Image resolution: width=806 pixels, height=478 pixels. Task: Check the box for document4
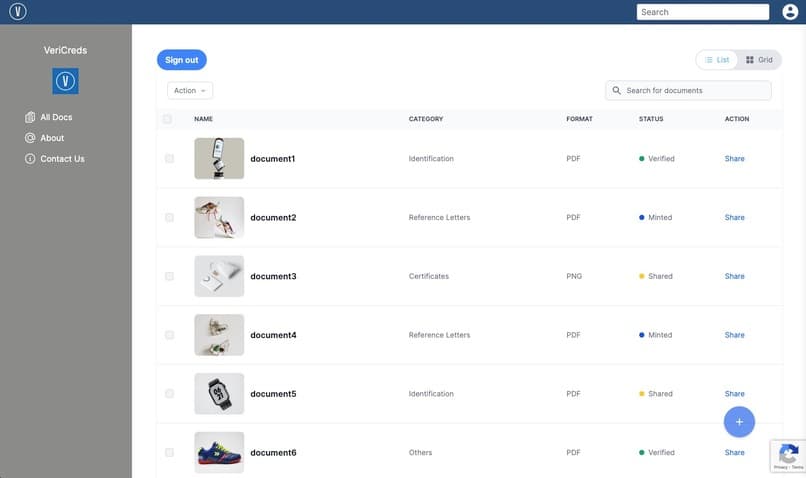tap(169, 335)
